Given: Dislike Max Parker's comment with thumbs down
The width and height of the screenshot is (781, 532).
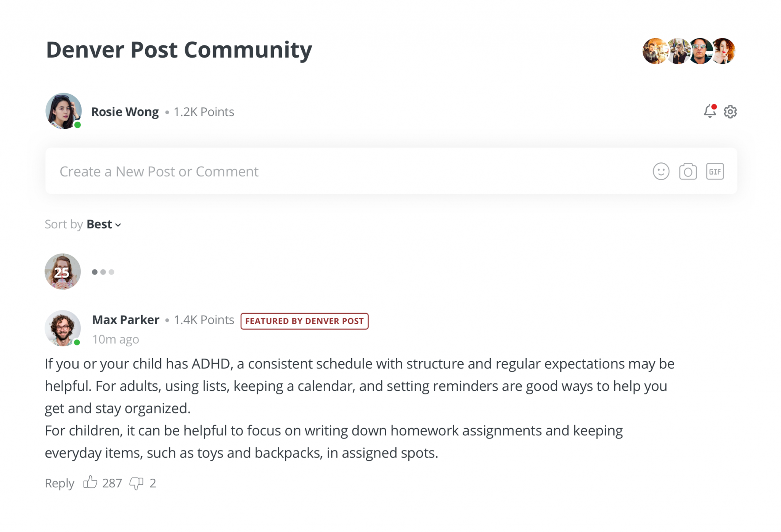Looking at the screenshot, I should (x=136, y=483).
